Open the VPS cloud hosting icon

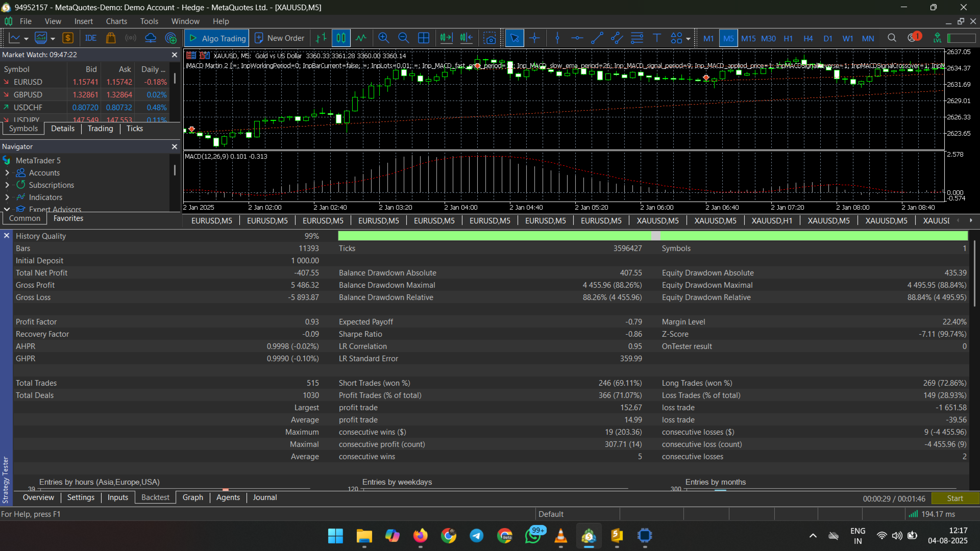click(151, 38)
